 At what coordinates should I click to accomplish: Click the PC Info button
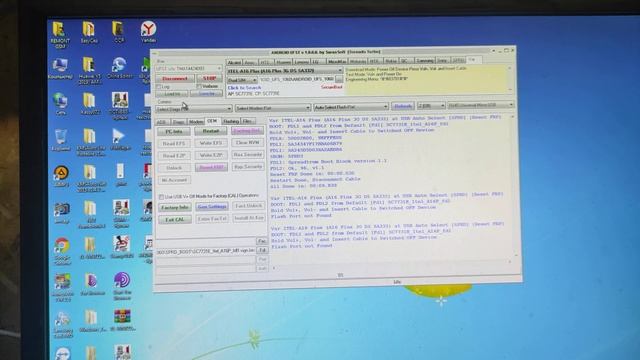[174, 131]
